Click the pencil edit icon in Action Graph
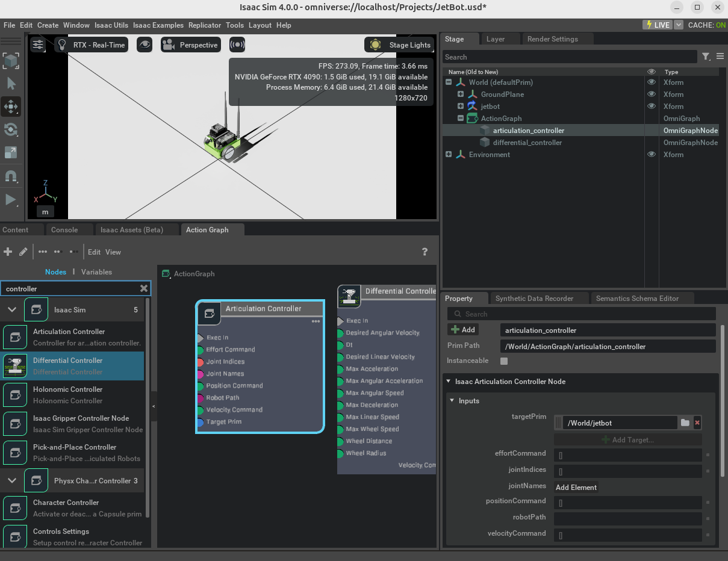 [23, 252]
